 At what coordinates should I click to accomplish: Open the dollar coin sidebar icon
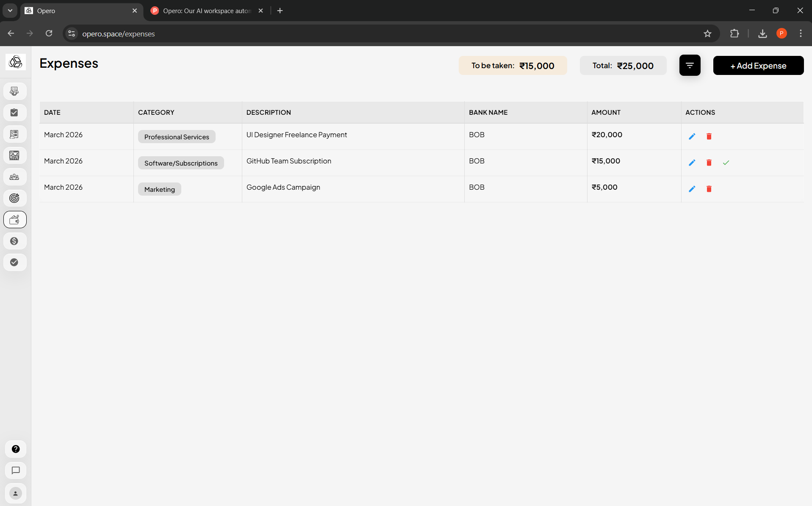(x=15, y=241)
